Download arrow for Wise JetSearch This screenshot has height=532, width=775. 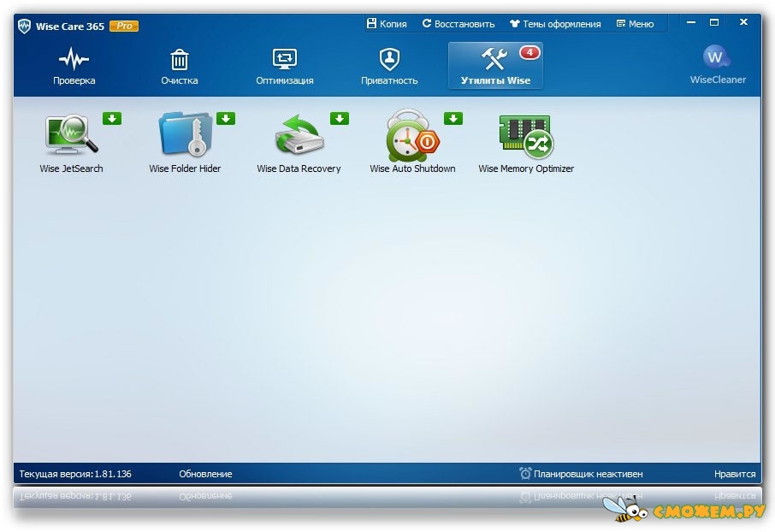point(112,119)
